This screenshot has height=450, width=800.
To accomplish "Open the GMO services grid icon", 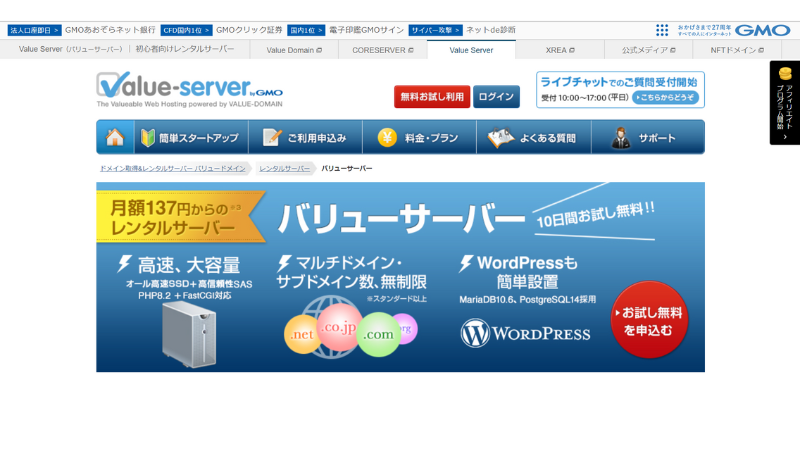I will pyautogui.click(x=662, y=30).
